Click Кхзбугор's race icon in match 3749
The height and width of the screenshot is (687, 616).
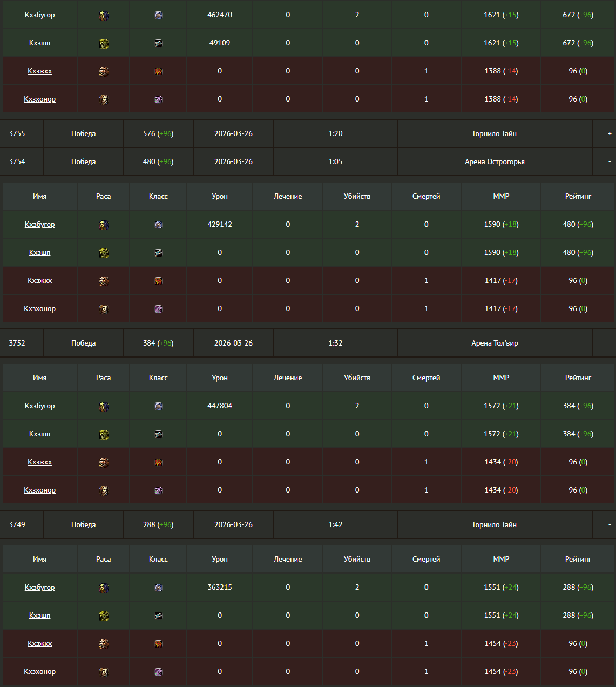pyautogui.click(x=104, y=588)
